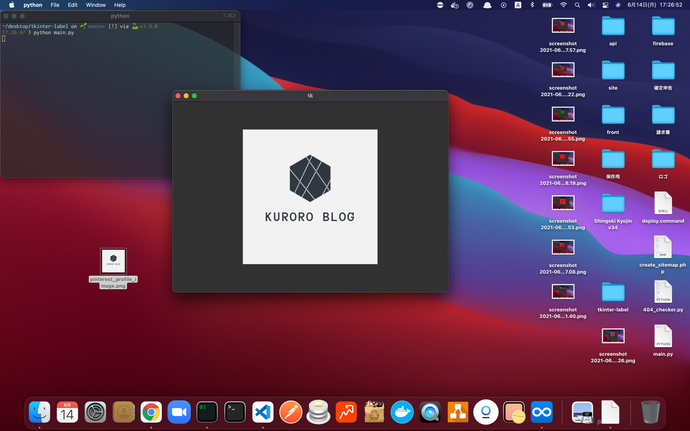Open Postman from the Dock
690x431 pixels.
click(290, 413)
